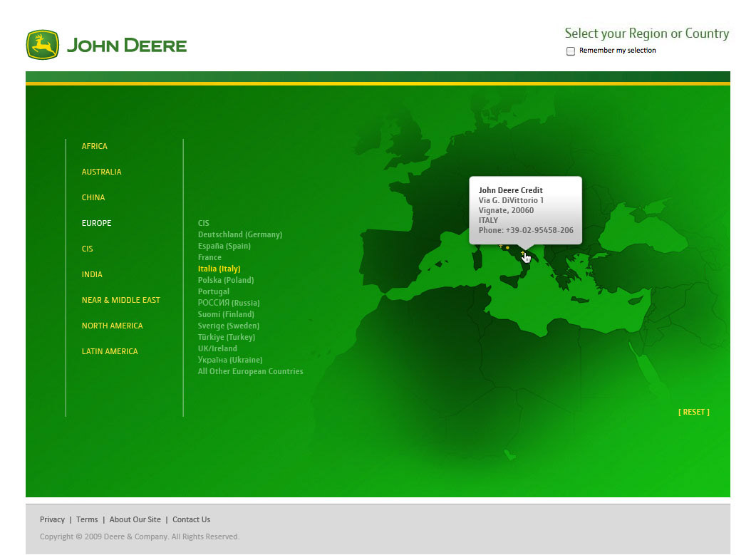Screen dimensions: 756x555
Task: Click the John Deere wordmark text
Action: click(127, 46)
